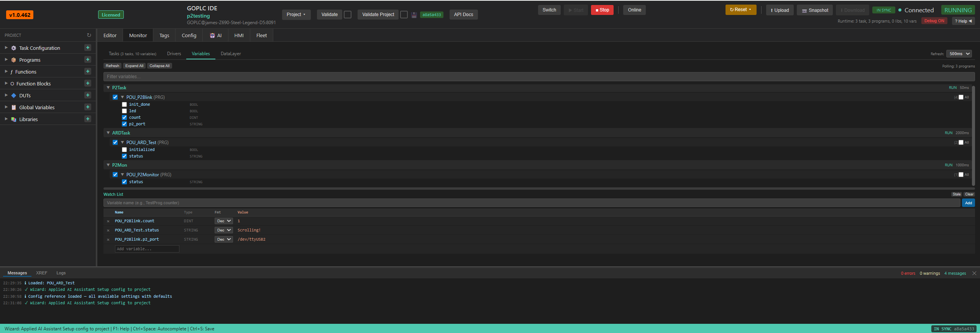Viewport: 980px width, 333px height.
Task: Close the messages panel with the X icon
Action: tap(974, 273)
